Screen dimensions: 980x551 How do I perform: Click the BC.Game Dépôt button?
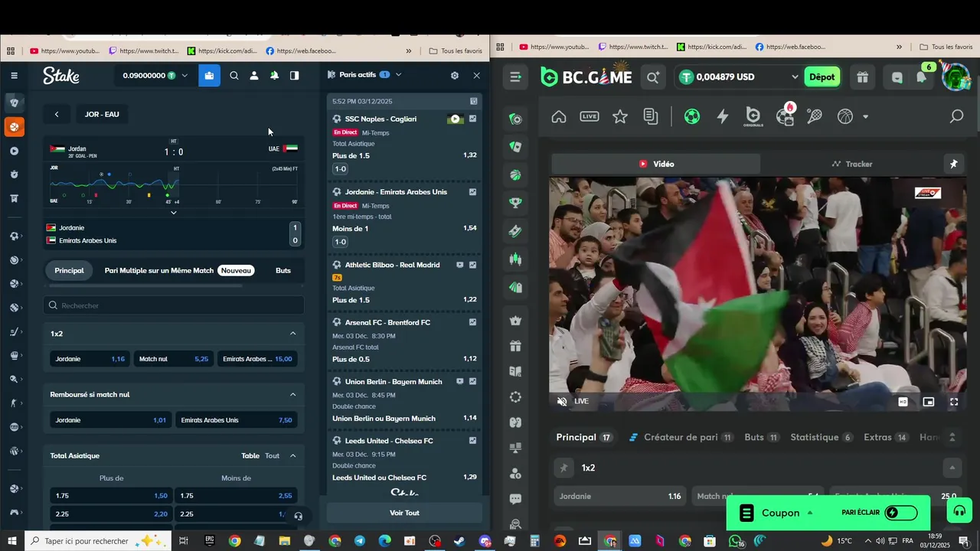pos(822,77)
